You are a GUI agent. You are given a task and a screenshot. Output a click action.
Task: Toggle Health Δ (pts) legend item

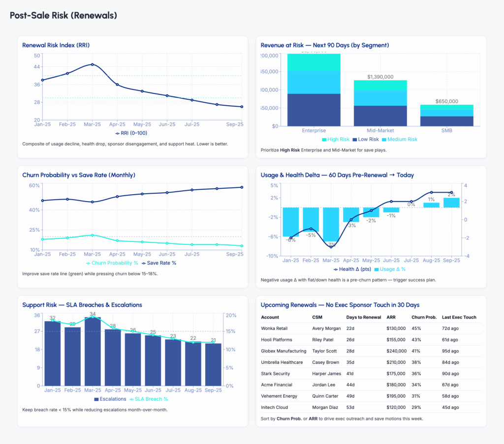pos(352,269)
